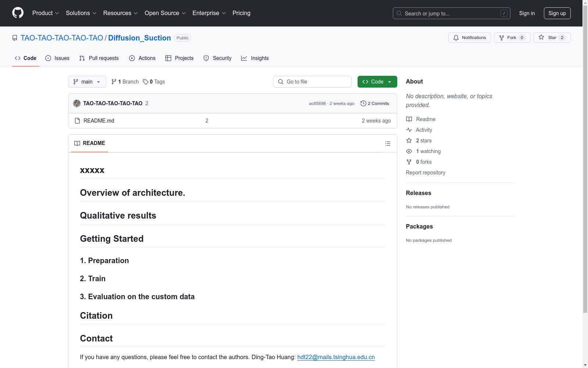Click the 'No packages published' text

pos(429,240)
